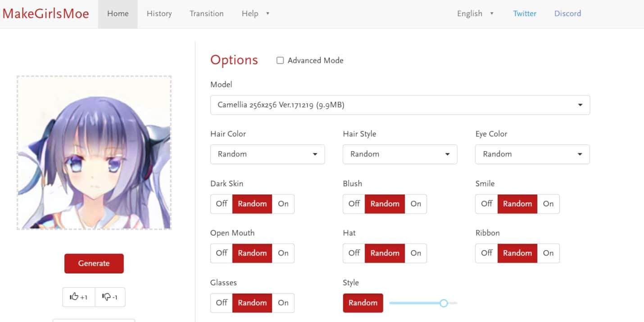Image resolution: width=644 pixels, height=322 pixels.
Task: Set Smile to Random
Action: click(x=517, y=204)
